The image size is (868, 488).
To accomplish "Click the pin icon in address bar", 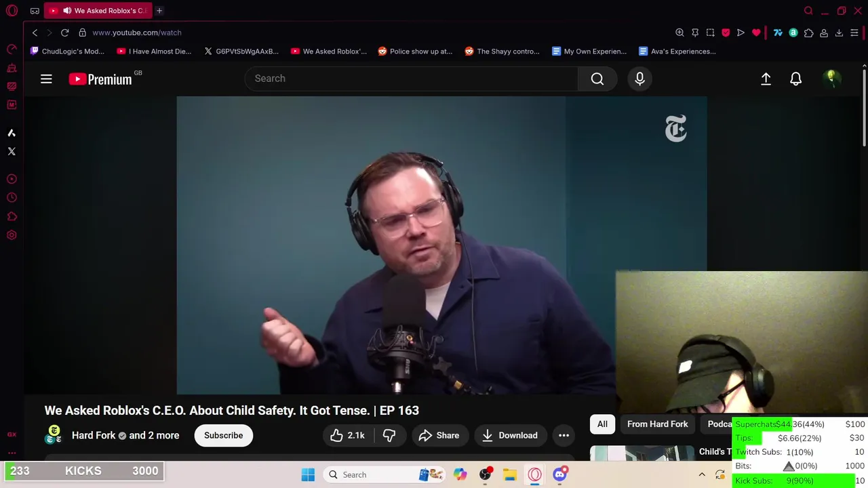I will pos(695,33).
